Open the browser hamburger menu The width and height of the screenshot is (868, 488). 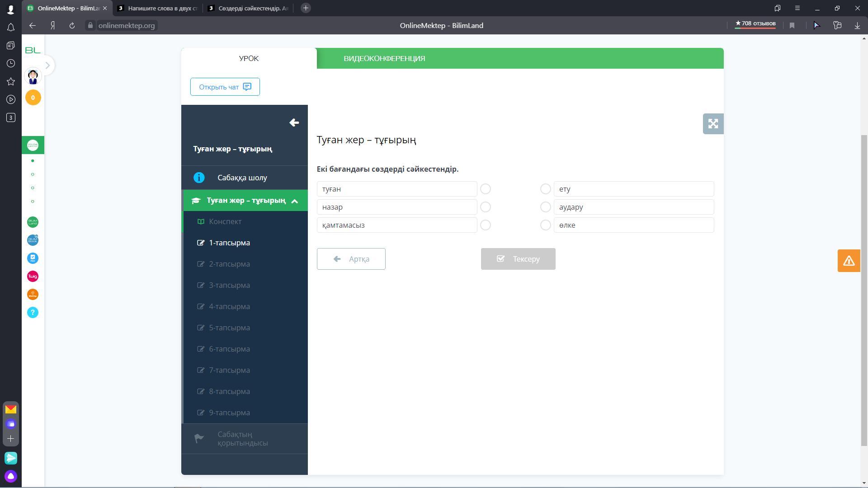[x=797, y=8]
